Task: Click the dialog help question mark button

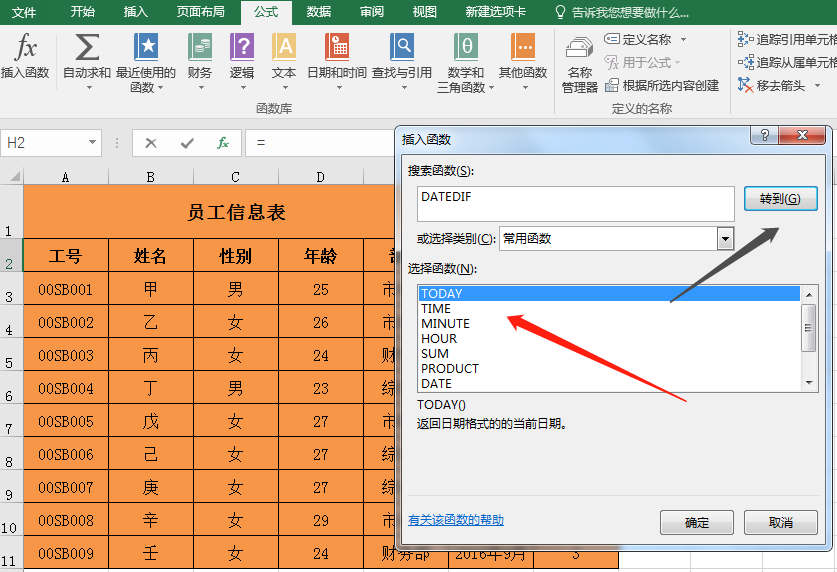Action: pos(764,136)
